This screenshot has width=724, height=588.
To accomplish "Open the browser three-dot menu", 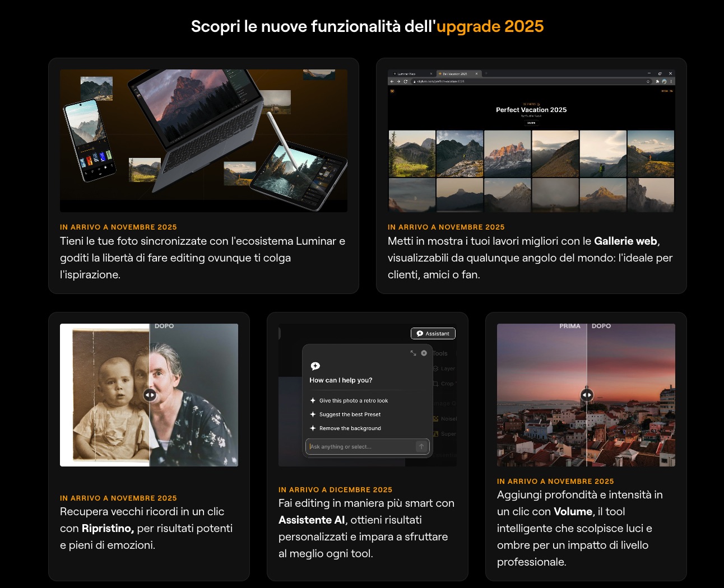I will pos(672,81).
